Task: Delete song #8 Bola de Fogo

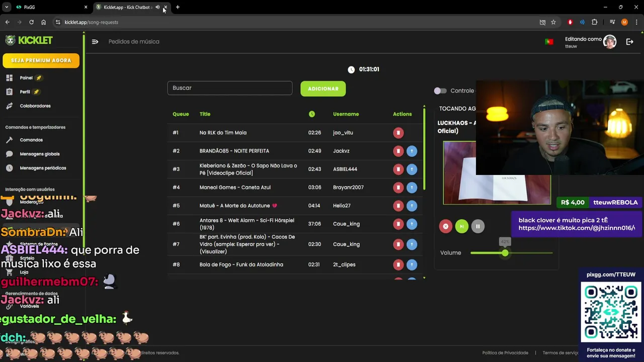Action: [x=398, y=264]
